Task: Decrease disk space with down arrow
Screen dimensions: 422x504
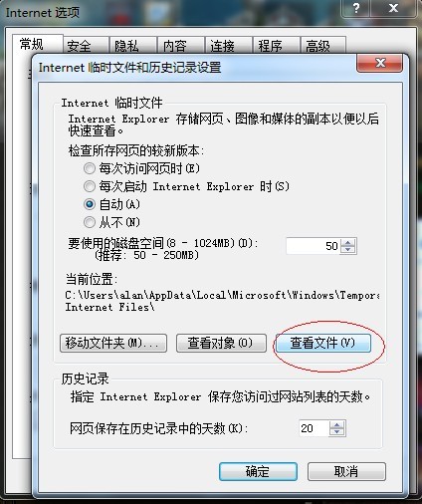Action: (347, 250)
